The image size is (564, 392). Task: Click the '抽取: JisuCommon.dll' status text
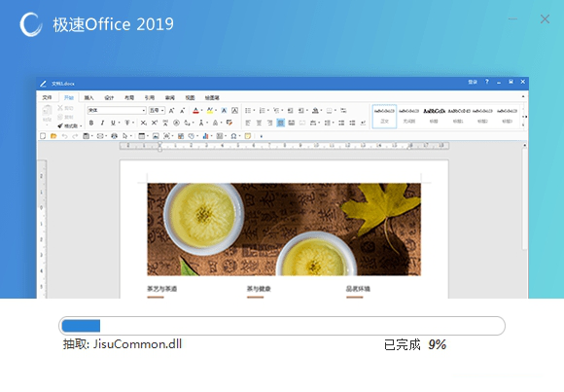(x=123, y=344)
